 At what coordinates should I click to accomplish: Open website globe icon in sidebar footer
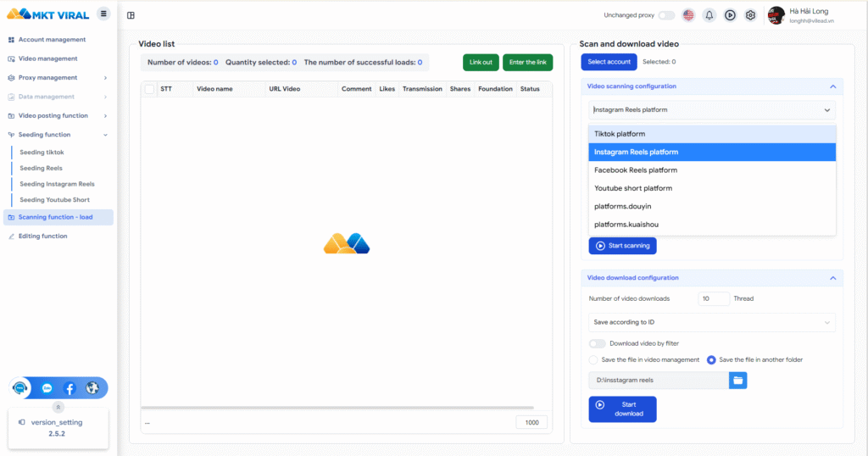[x=92, y=388]
